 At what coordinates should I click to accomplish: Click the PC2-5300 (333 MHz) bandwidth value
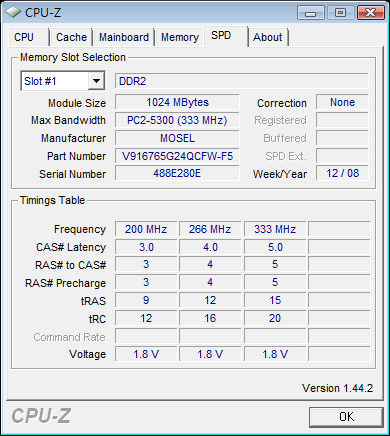pos(177,120)
